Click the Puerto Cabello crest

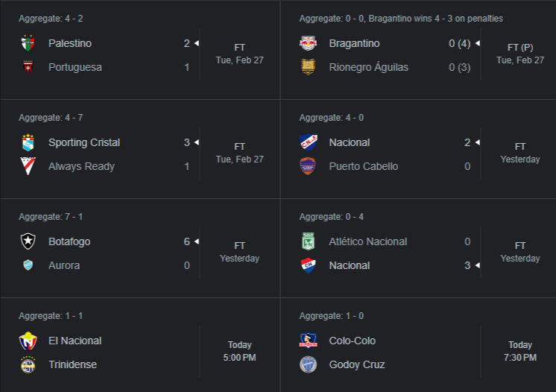(x=308, y=166)
